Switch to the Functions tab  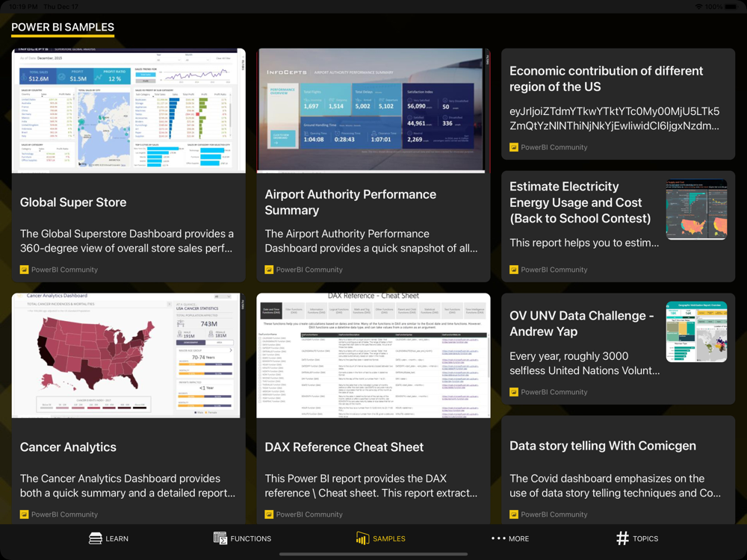click(243, 538)
